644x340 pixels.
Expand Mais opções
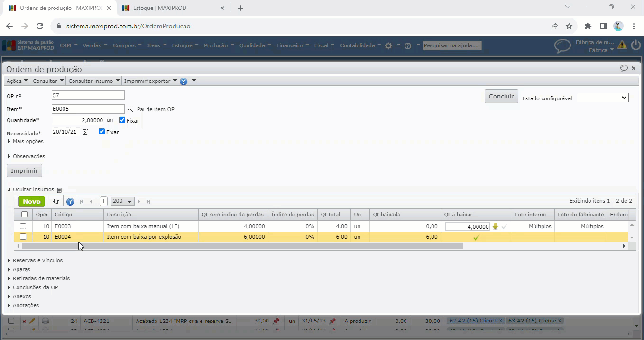(x=26, y=141)
